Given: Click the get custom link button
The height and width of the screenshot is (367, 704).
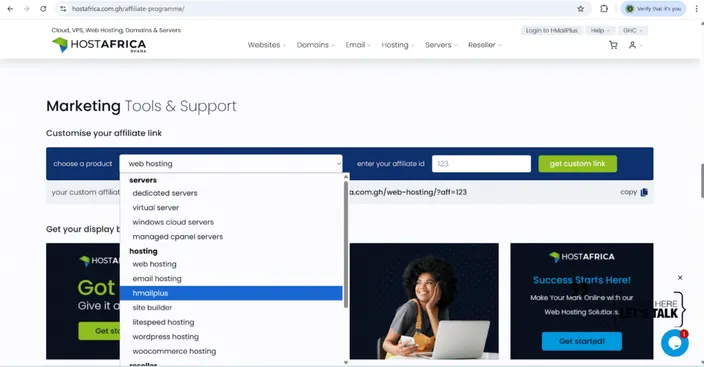Looking at the screenshot, I should [x=577, y=164].
